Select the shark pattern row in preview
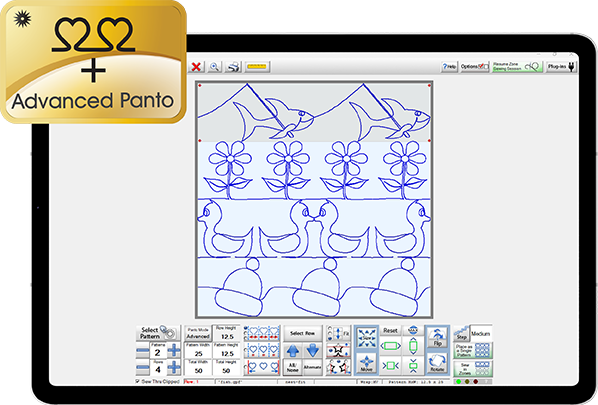 pos(314,112)
